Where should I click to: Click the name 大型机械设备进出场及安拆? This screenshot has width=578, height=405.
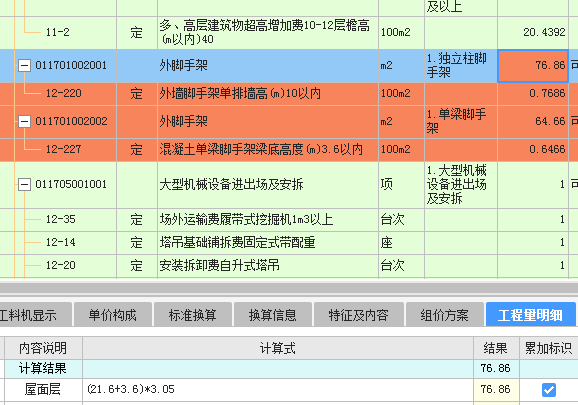231,184
